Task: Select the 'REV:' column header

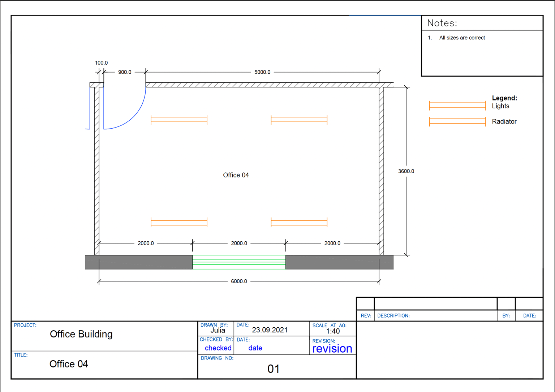Action: (x=366, y=316)
